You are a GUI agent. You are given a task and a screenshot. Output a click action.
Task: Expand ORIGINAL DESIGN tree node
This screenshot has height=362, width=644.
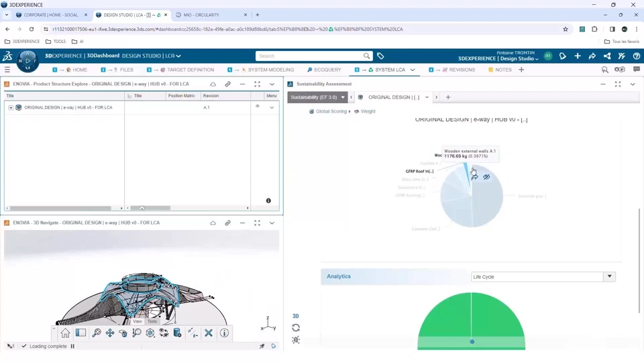pos(11,107)
